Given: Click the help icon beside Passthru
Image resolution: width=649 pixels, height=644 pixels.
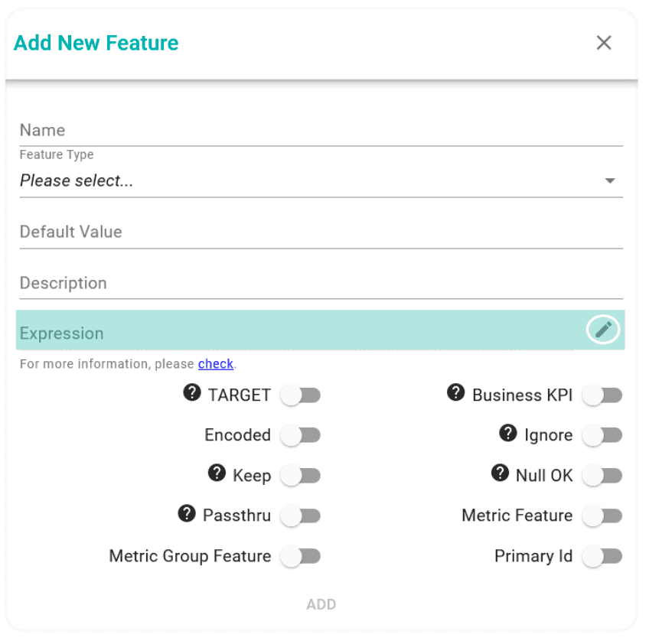Looking at the screenshot, I should tap(187, 513).
